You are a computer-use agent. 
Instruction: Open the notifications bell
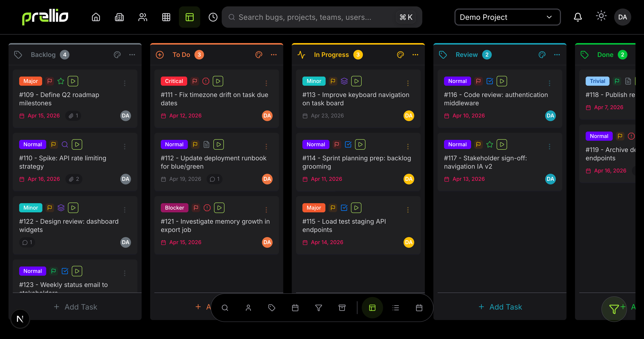pyautogui.click(x=578, y=17)
